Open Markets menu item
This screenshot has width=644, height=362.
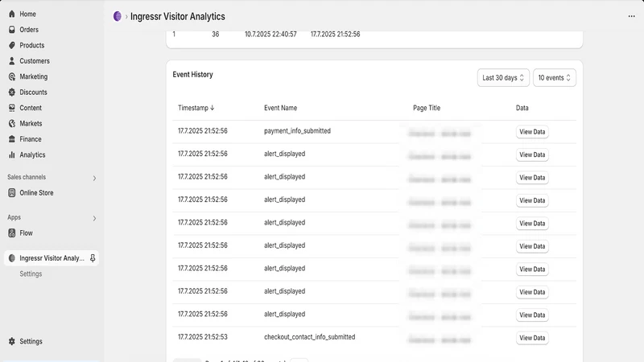[31, 123]
